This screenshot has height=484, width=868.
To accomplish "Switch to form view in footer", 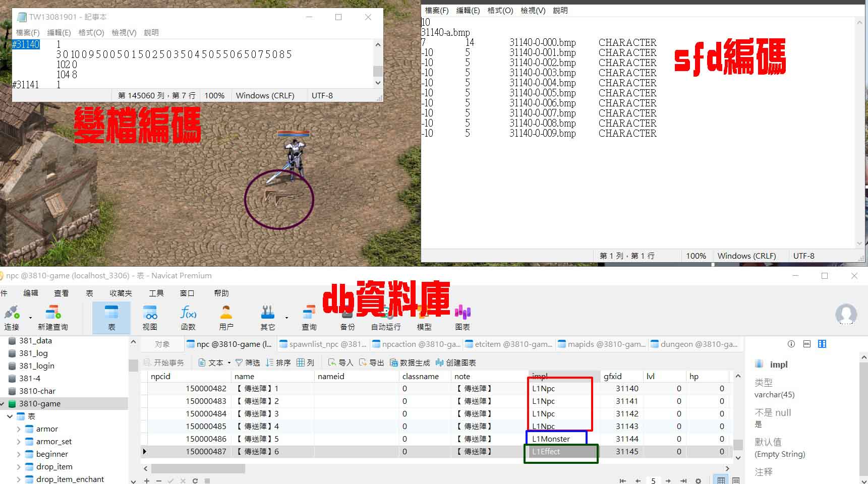I will [736, 480].
